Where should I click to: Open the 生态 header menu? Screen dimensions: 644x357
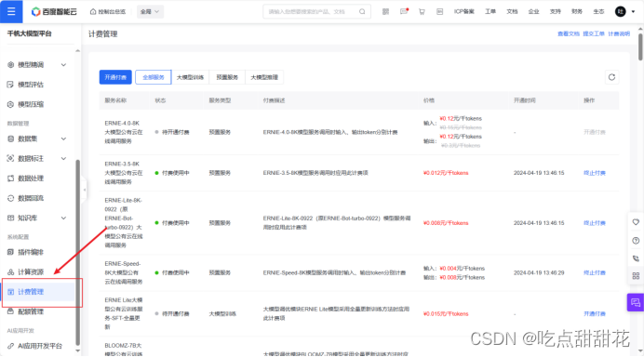598,11
